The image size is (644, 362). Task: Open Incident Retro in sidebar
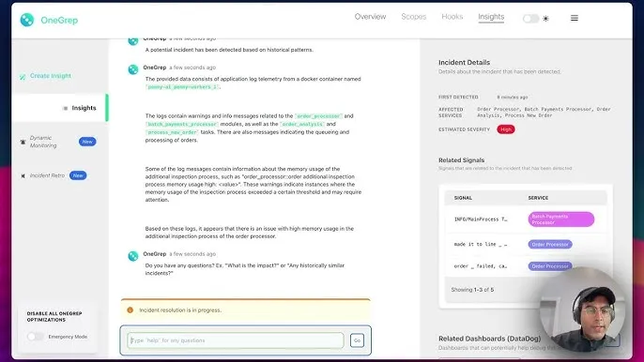[x=47, y=175]
